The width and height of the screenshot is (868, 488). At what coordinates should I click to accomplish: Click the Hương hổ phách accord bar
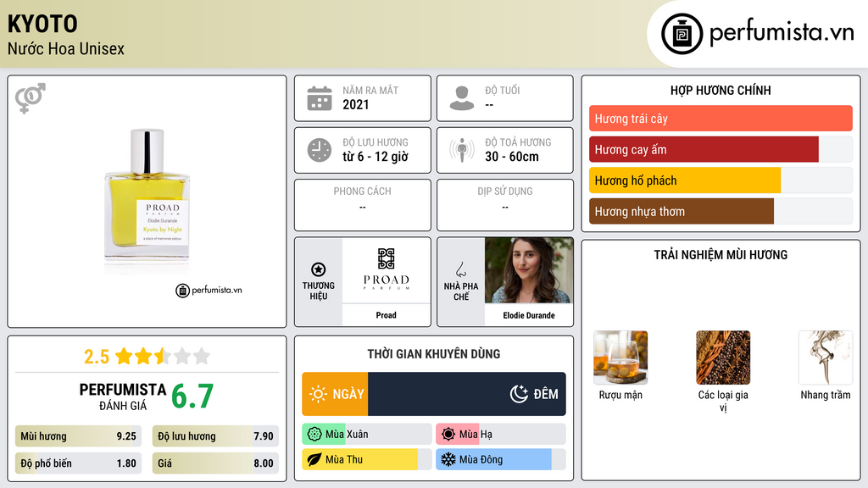click(x=721, y=180)
